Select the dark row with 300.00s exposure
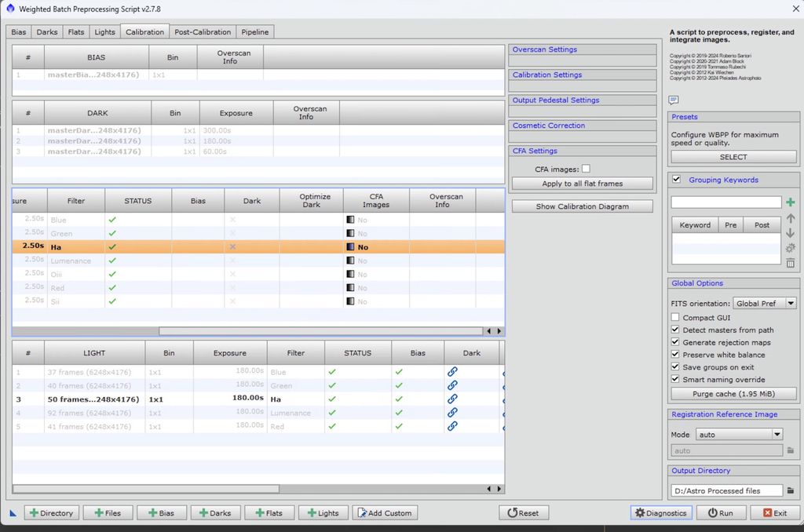The image size is (804, 532). [258, 131]
